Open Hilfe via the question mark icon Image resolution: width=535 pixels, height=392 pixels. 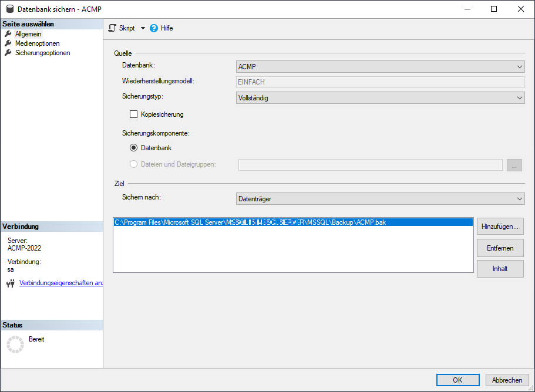tap(154, 28)
